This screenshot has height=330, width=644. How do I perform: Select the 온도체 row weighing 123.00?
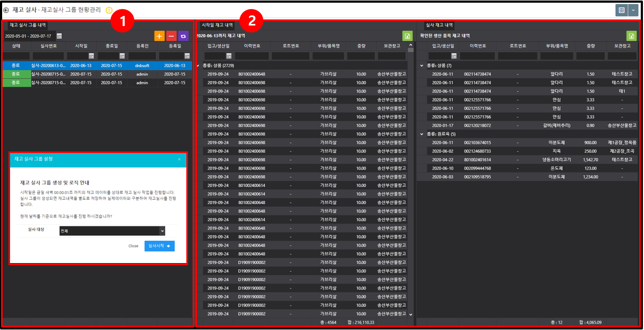point(527,168)
